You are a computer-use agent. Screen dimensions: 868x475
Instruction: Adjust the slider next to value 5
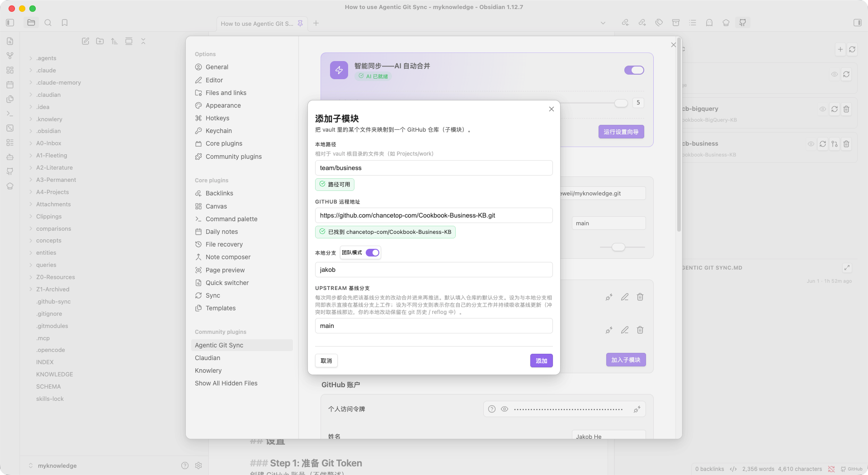(621, 103)
